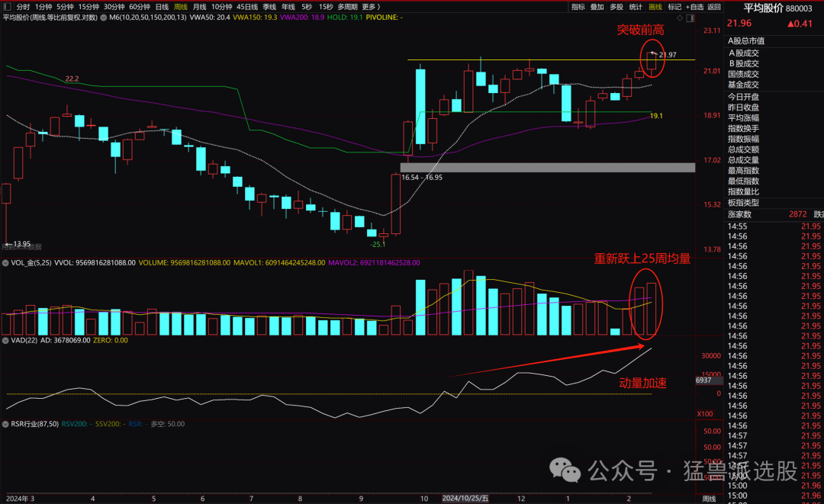Switch to 月线 monthly chart
824x504 pixels.
click(x=199, y=7)
